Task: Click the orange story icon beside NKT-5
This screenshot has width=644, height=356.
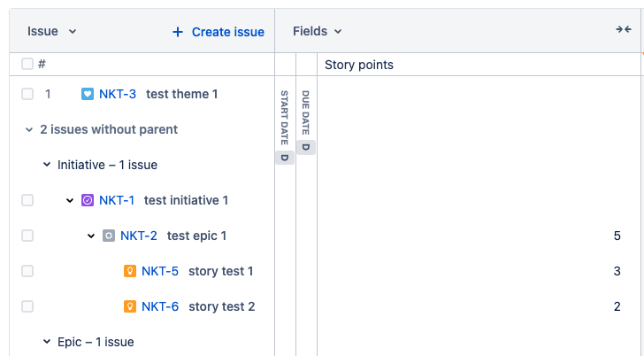Action: click(130, 271)
